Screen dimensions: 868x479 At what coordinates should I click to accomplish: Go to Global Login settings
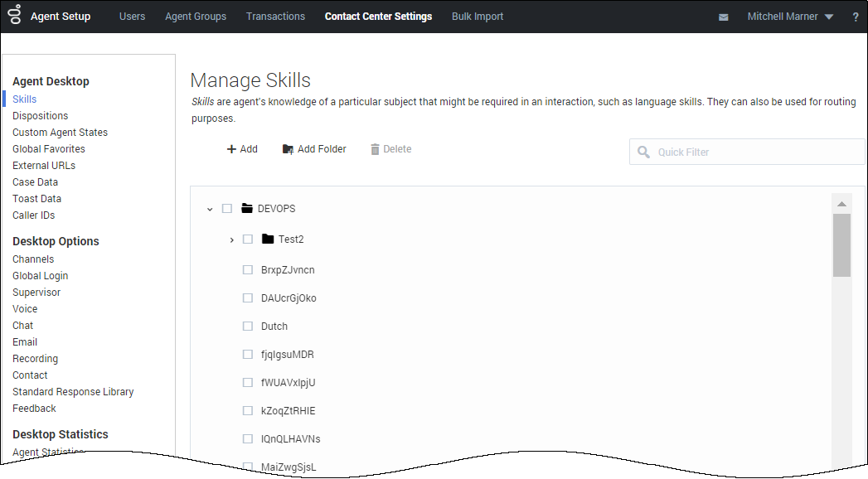click(x=41, y=276)
